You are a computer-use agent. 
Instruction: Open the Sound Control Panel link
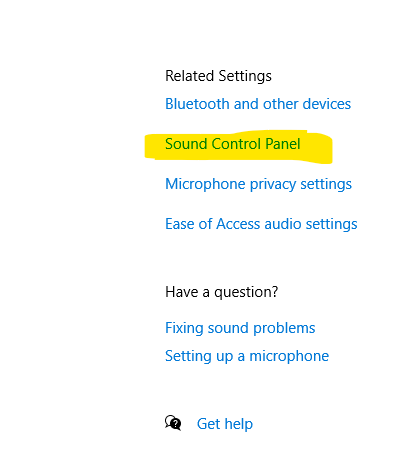tap(233, 144)
